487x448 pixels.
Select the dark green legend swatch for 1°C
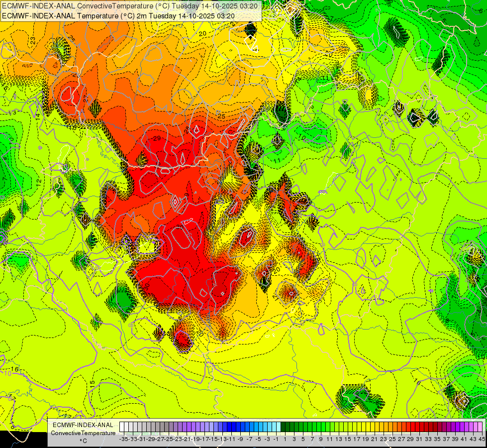(283, 427)
